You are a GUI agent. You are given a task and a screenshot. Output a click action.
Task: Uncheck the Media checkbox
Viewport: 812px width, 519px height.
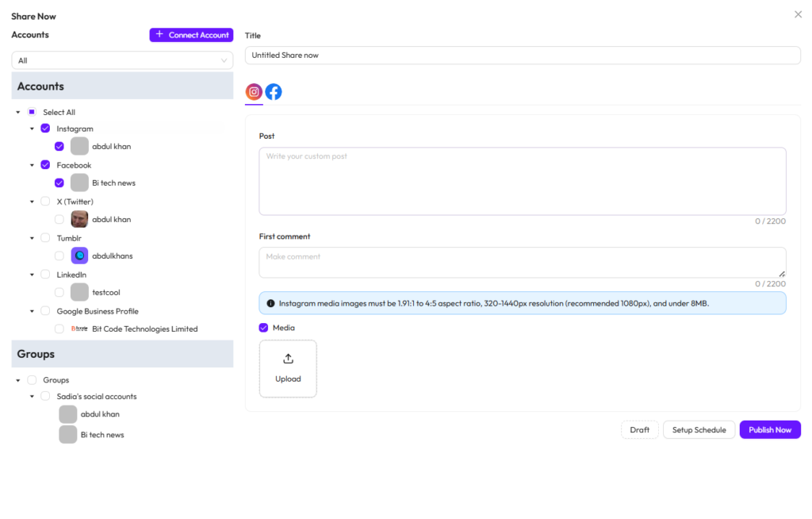pos(264,328)
